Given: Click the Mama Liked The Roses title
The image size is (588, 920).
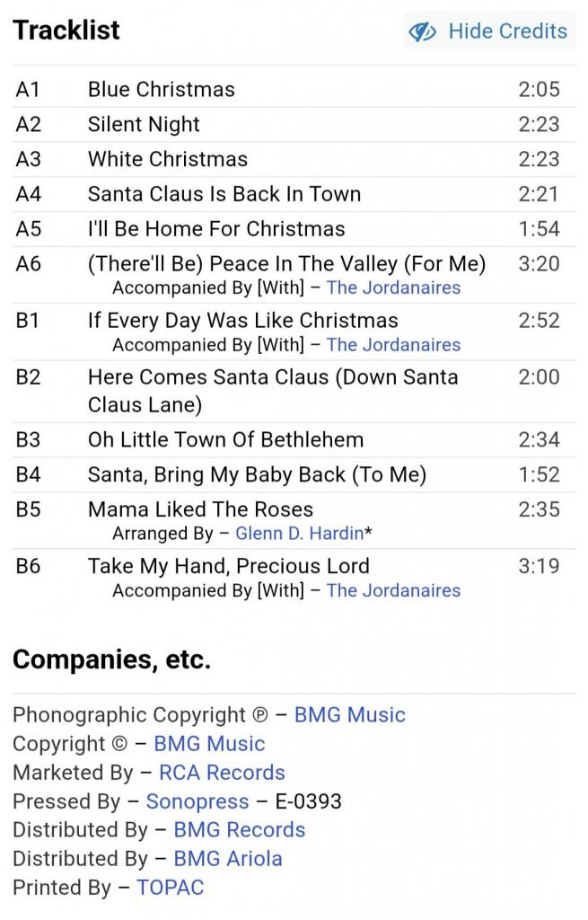Looking at the screenshot, I should (200, 510).
